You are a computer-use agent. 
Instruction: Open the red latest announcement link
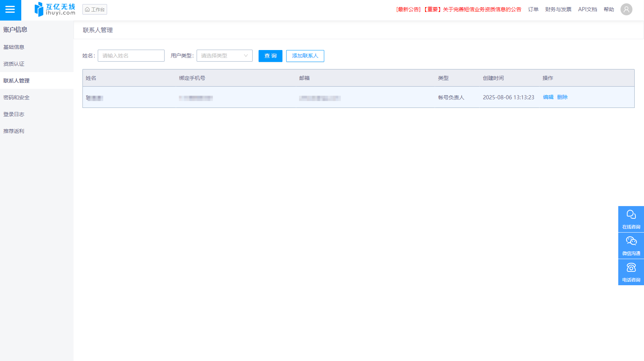click(459, 9)
